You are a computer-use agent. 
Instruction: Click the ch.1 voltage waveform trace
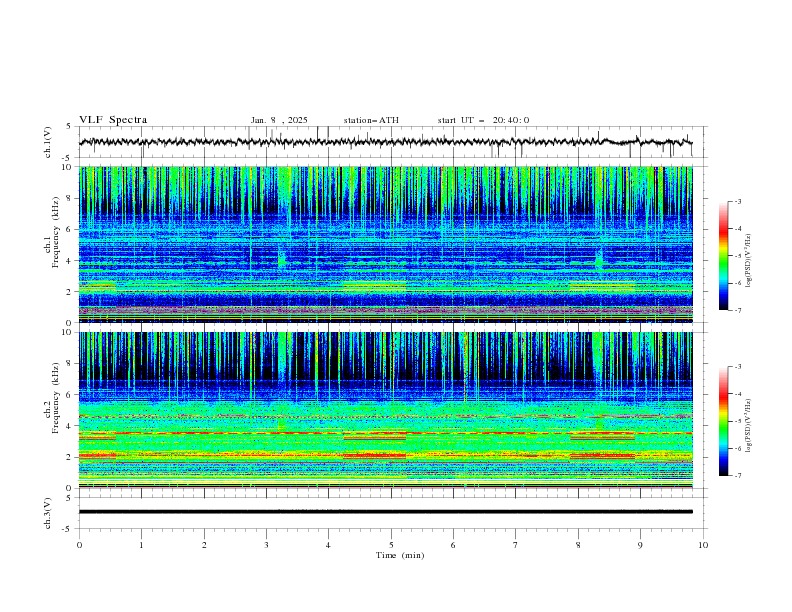coord(385,142)
